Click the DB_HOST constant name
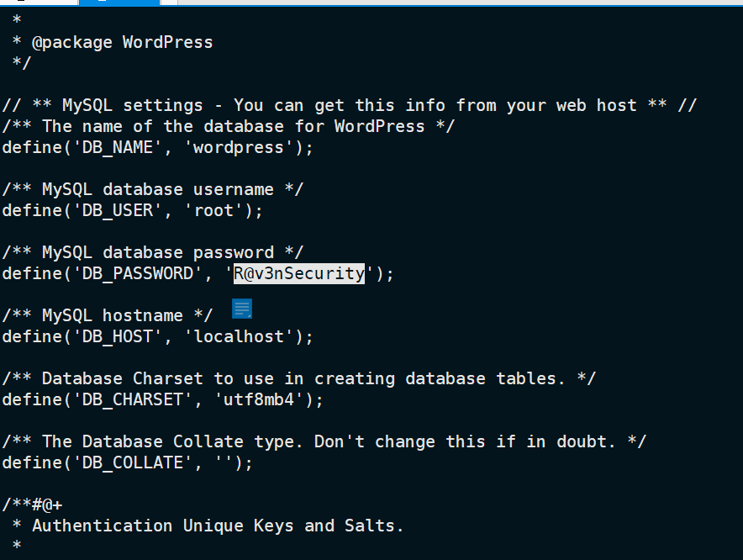This screenshot has height=560, width=743. click(118, 336)
